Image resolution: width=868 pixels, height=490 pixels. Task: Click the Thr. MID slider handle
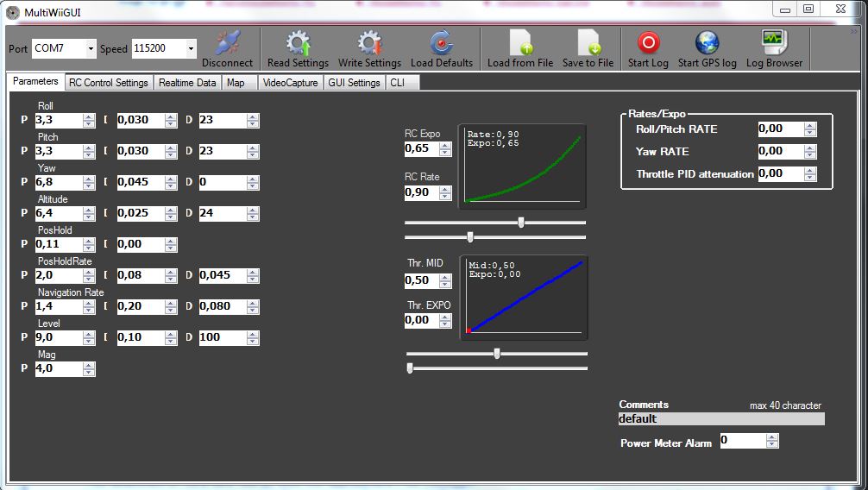(x=497, y=353)
